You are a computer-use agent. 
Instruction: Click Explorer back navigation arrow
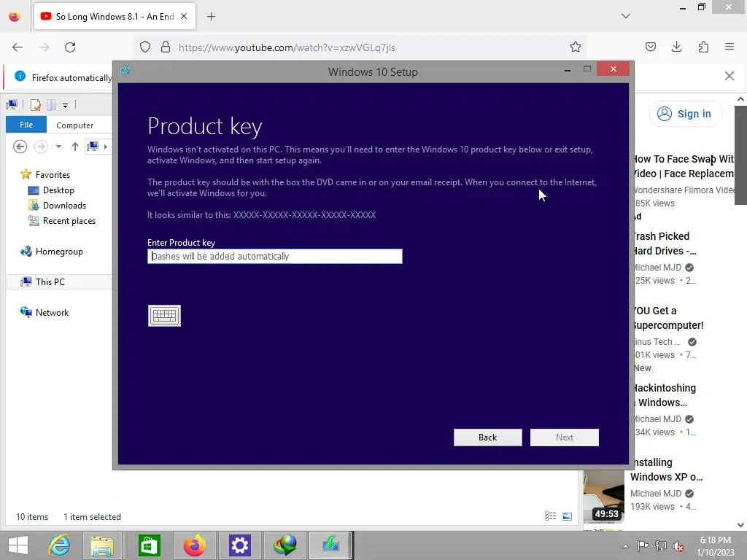(x=20, y=147)
